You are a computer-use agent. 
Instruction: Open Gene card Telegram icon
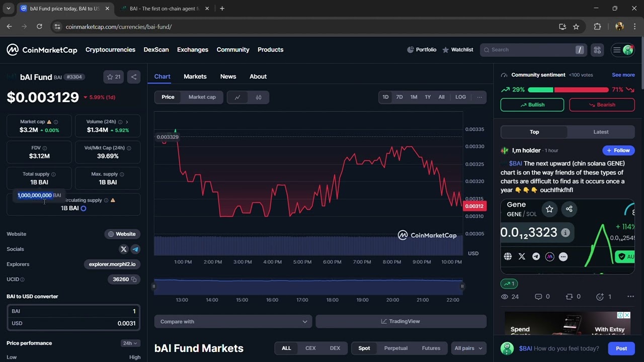point(536,256)
